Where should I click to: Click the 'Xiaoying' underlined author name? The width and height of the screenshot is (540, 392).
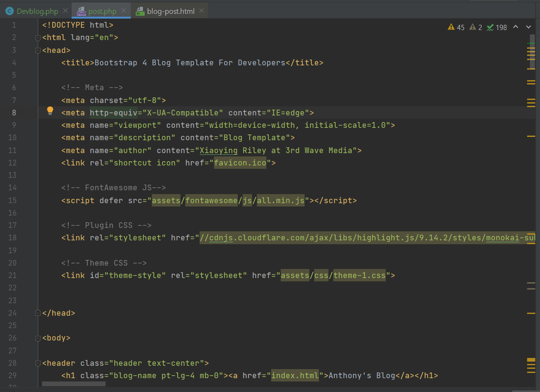click(x=219, y=150)
